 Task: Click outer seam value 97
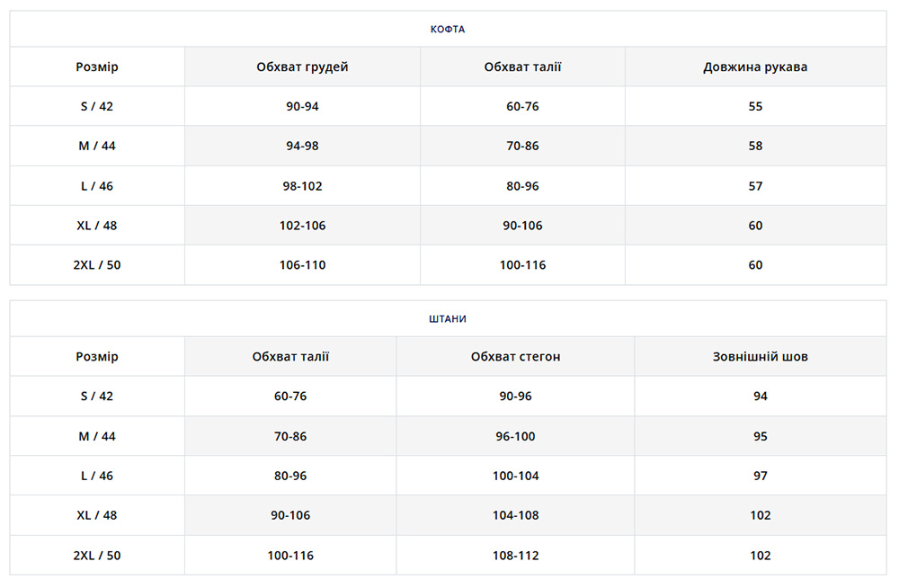[760, 477]
